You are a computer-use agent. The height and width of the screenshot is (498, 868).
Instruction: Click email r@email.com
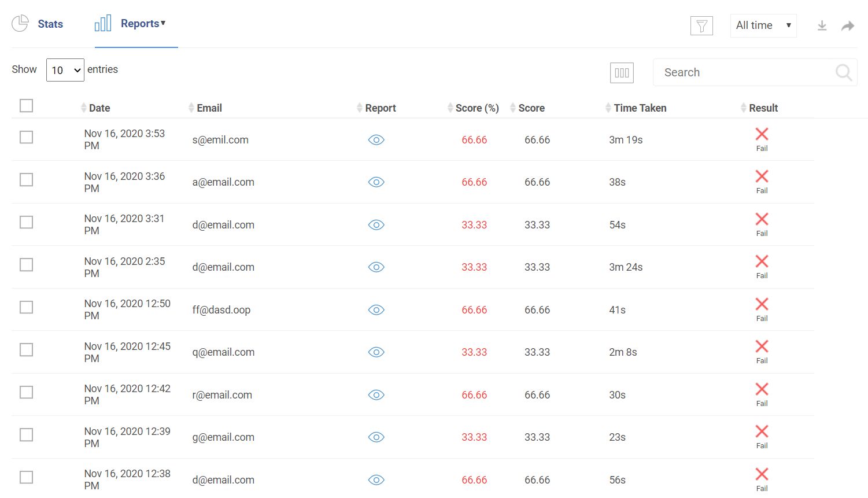(222, 395)
